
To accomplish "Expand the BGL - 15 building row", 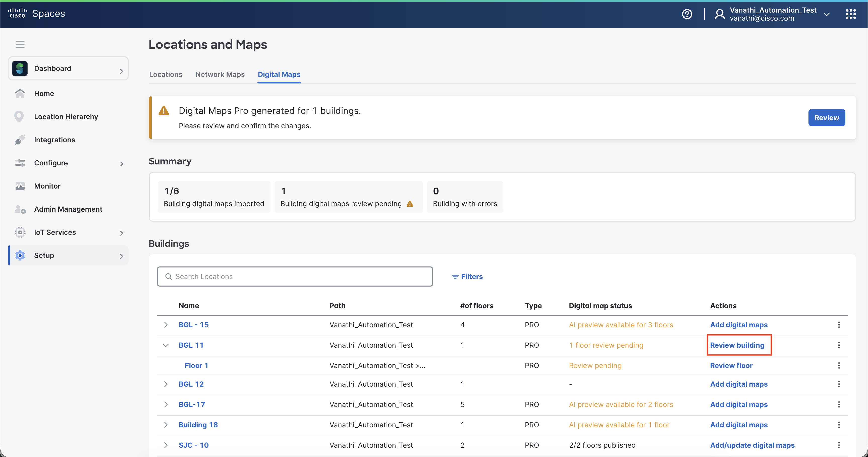I will 166,325.
